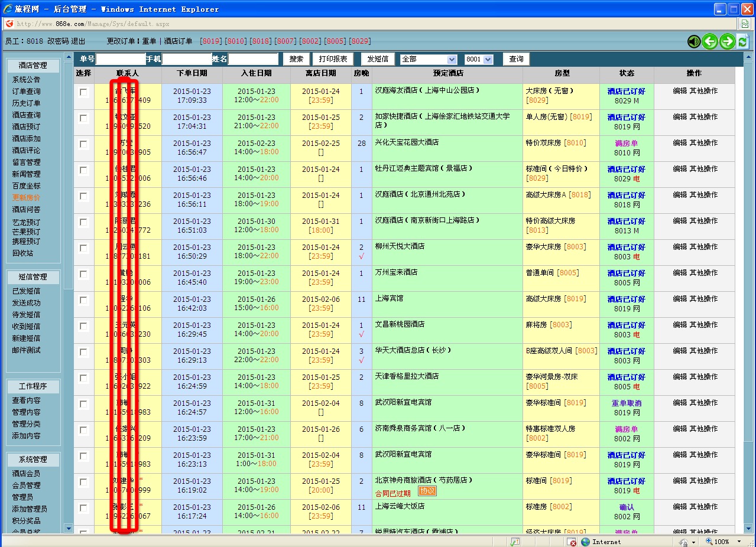The height and width of the screenshot is (547, 756).
Task: Check the 柳州天悦大酒店 row box
Action: pyautogui.click(x=84, y=249)
